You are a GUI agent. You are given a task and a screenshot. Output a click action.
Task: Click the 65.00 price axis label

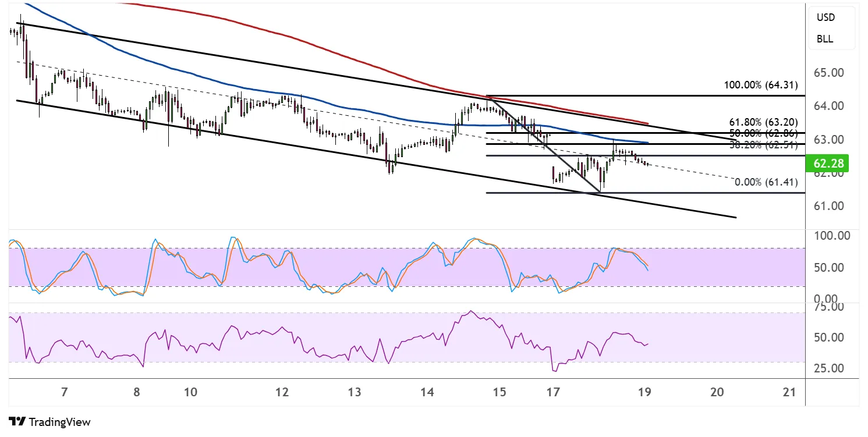click(x=830, y=73)
